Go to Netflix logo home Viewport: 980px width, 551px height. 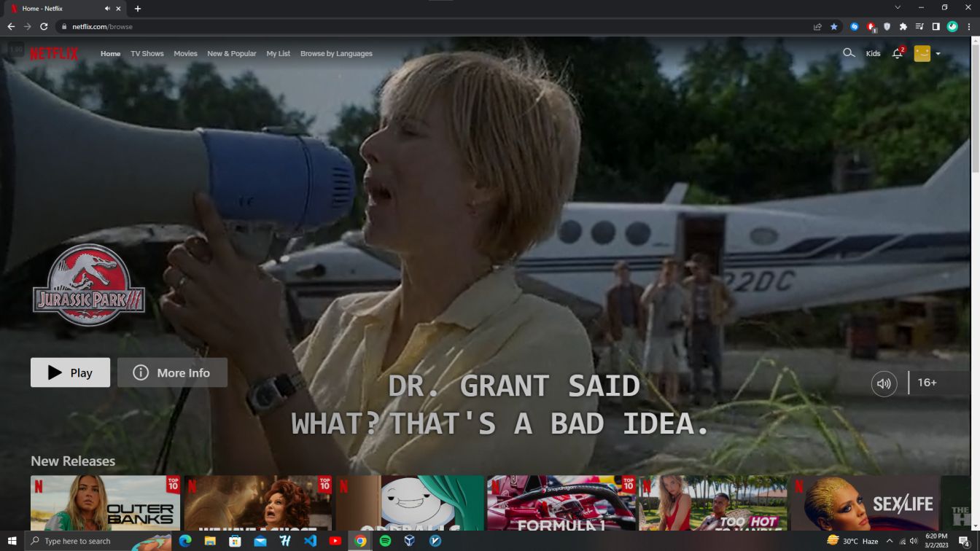click(x=54, y=53)
